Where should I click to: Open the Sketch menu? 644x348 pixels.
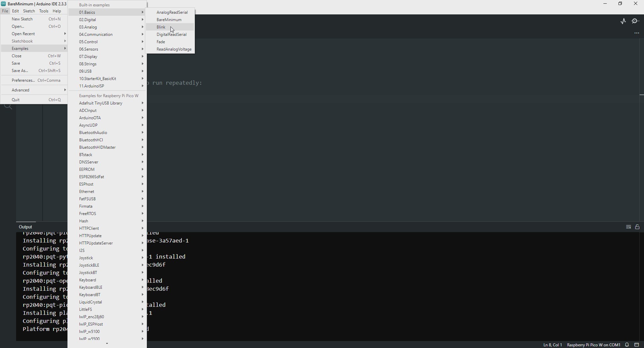point(29,11)
